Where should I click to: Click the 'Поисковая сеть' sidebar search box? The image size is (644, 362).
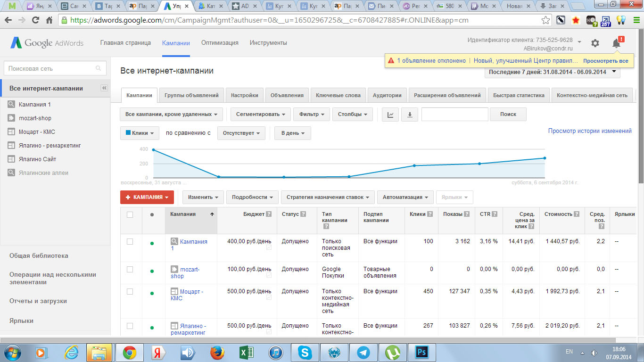click(55, 68)
